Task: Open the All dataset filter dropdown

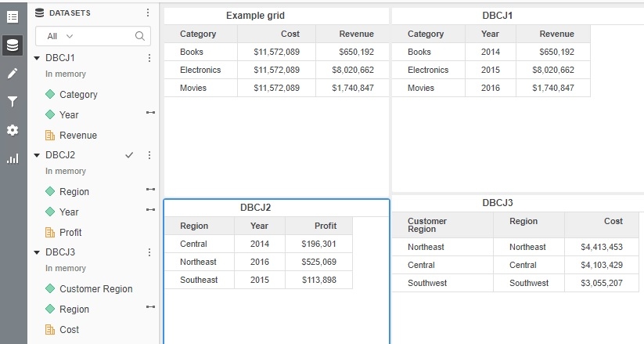Action: (60, 36)
